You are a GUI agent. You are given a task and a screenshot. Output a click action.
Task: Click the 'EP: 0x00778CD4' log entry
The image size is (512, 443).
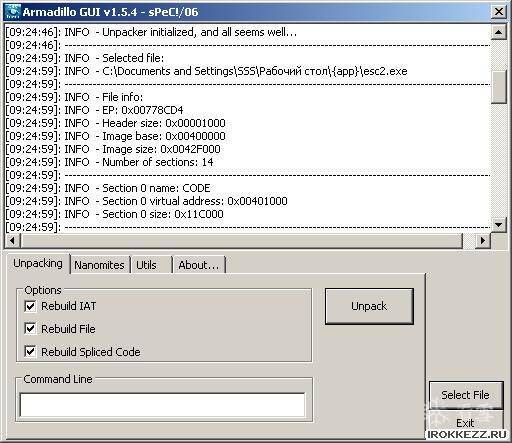(x=94, y=110)
